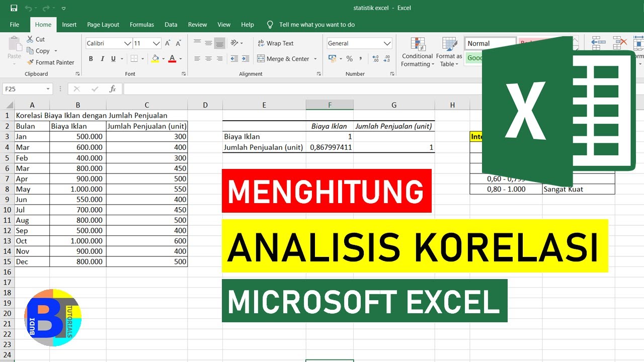Click Merge & Center button
Viewport: 644px width, 362px height.
(283, 59)
